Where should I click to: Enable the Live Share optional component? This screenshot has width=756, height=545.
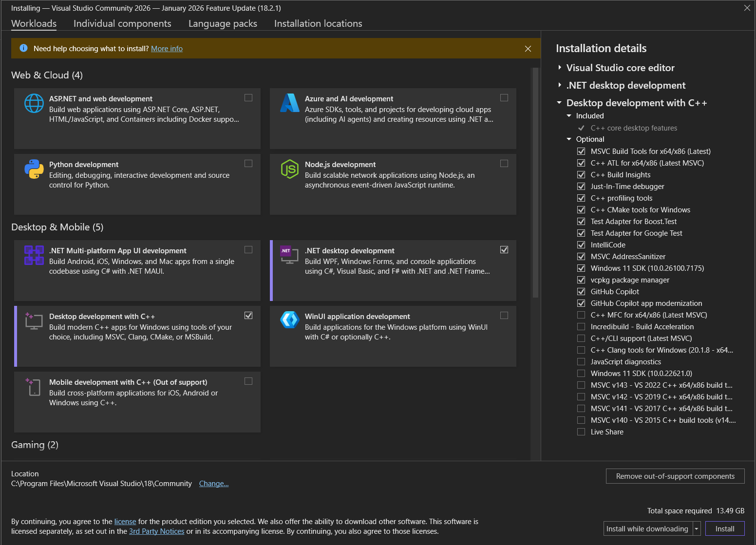(x=581, y=432)
